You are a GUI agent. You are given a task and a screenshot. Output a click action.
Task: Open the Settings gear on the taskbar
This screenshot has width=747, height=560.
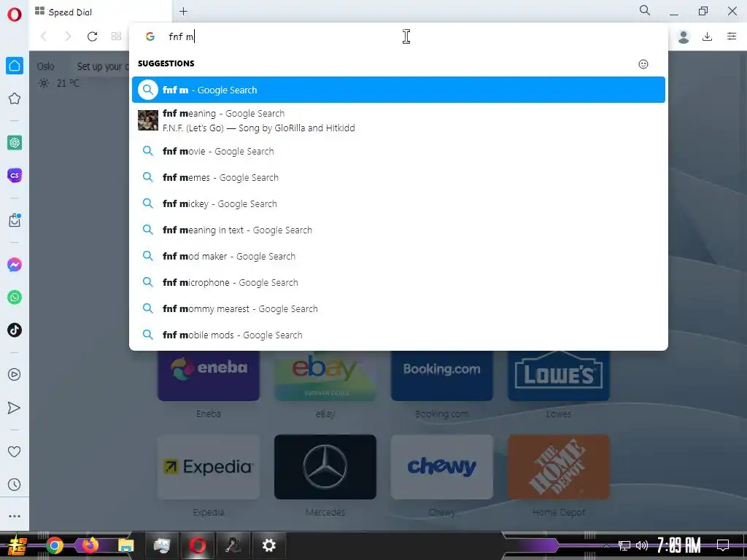(269, 545)
